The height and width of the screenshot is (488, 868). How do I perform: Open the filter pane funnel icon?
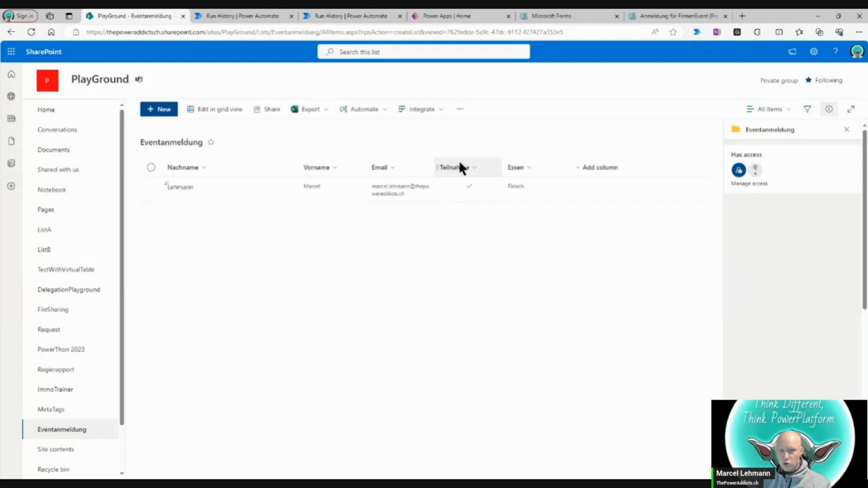coord(807,109)
